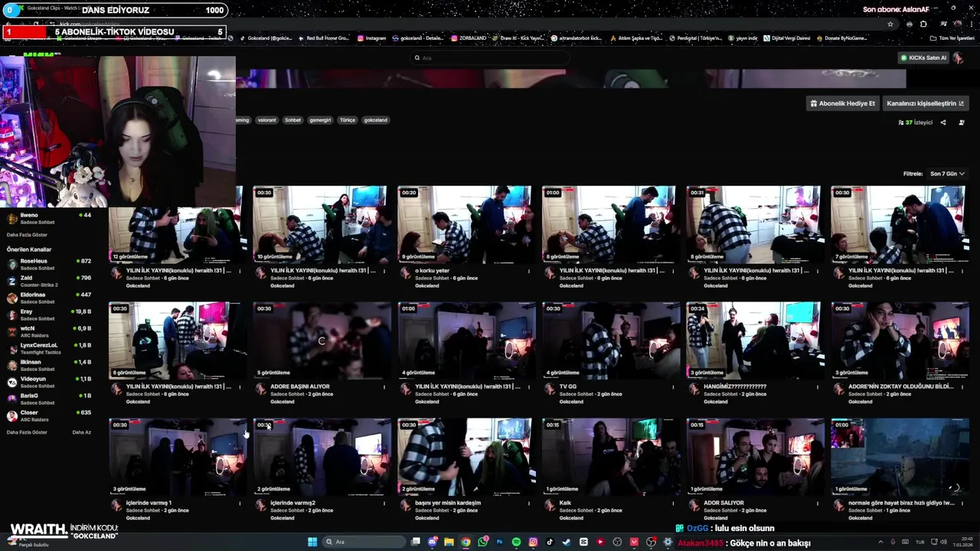
Task: Click 'Daha Fazla Göster' below Önerilen Kanallar
Action: 27,432
